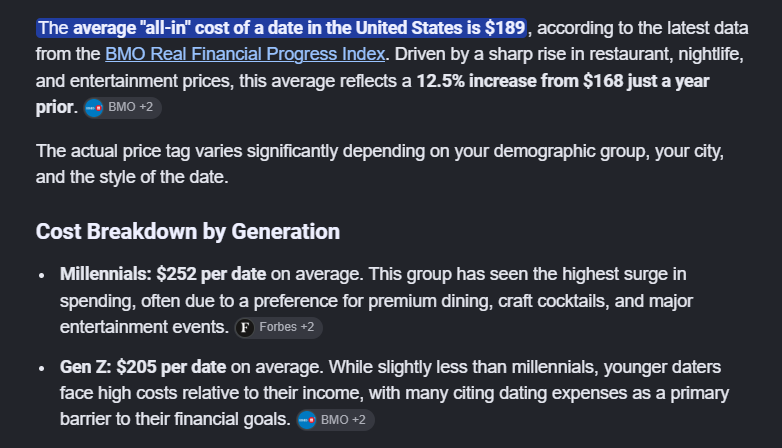Click the bullet point before the Gen Z item
782x448 pixels.
(42, 368)
